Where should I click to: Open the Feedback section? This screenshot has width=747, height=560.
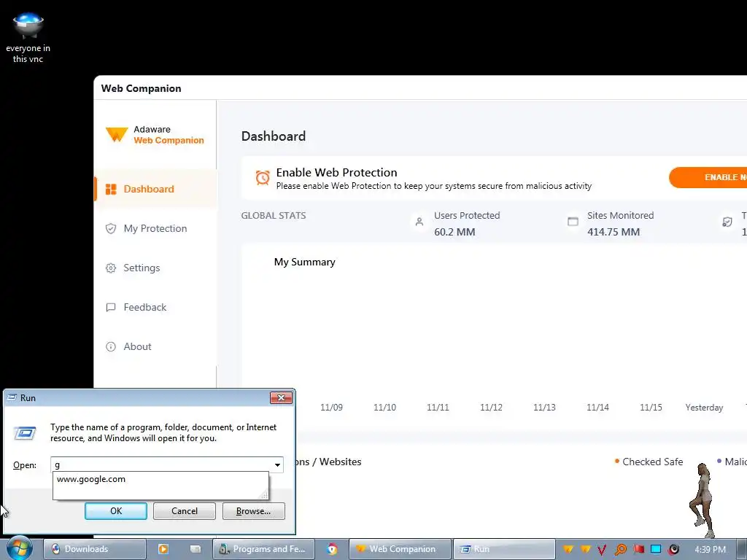pos(145,308)
